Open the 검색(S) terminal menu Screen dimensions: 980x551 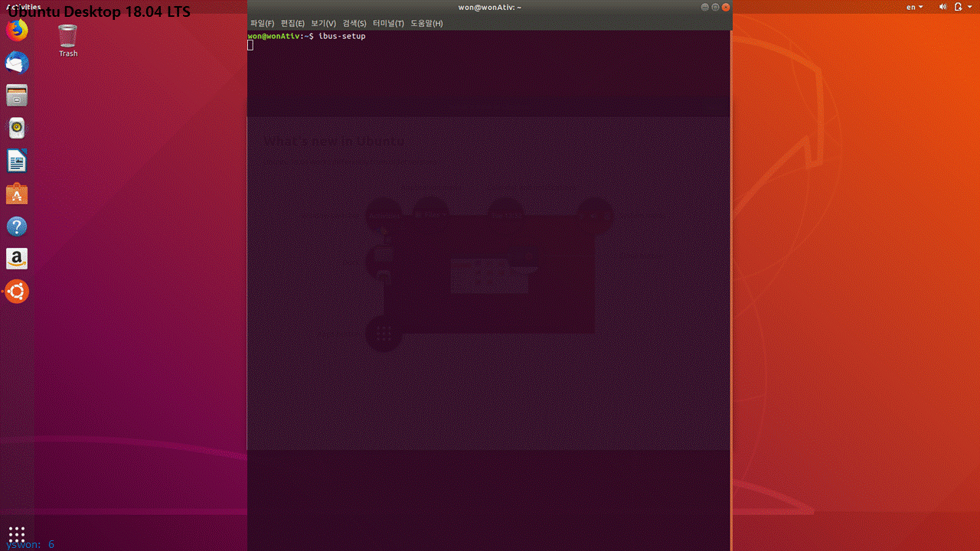click(354, 24)
